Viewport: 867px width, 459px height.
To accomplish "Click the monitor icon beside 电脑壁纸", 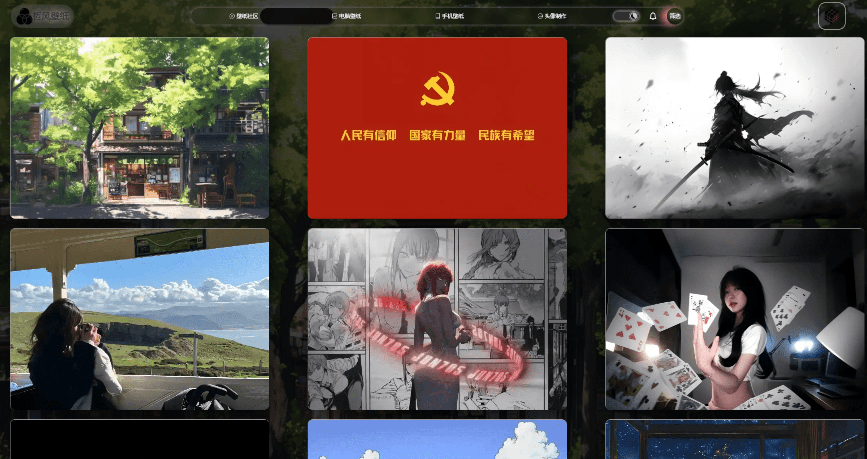I will [334, 16].
